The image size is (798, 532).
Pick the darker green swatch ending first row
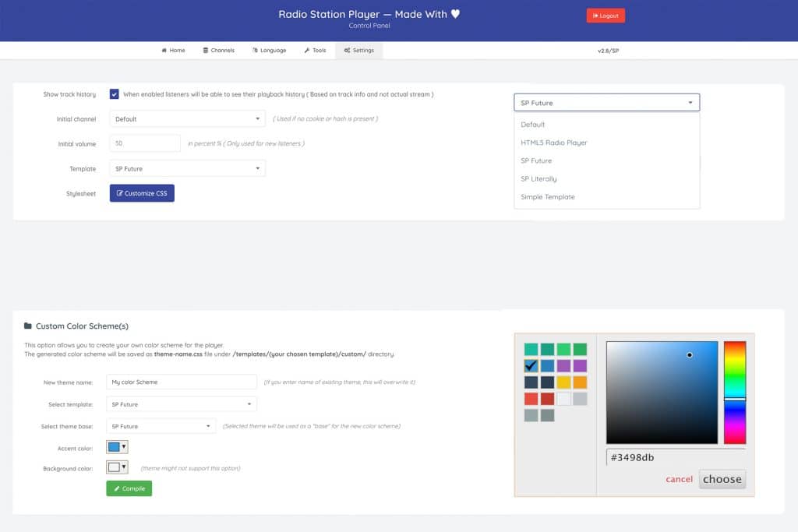pyautogui.click(x=580, y=350)
